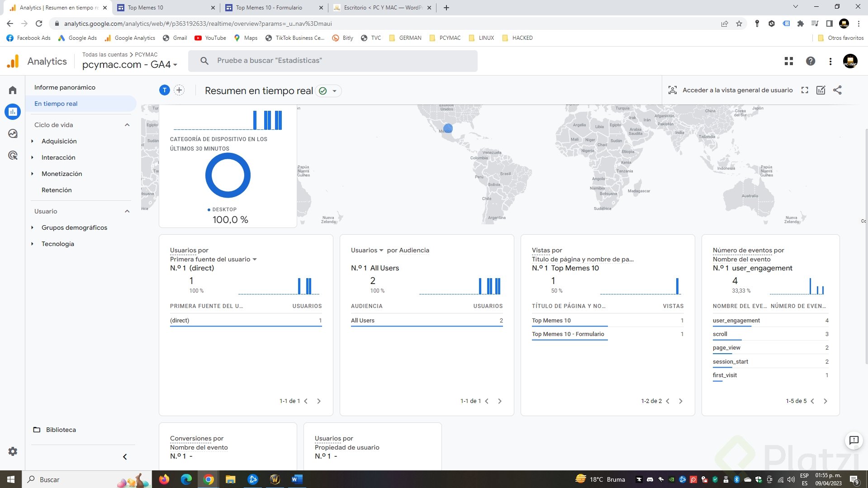868x488 pixels.
Task: Switch to the Top Memes 10 - Formulario tab
Action: pyautogui.click(x=269, y=8)
